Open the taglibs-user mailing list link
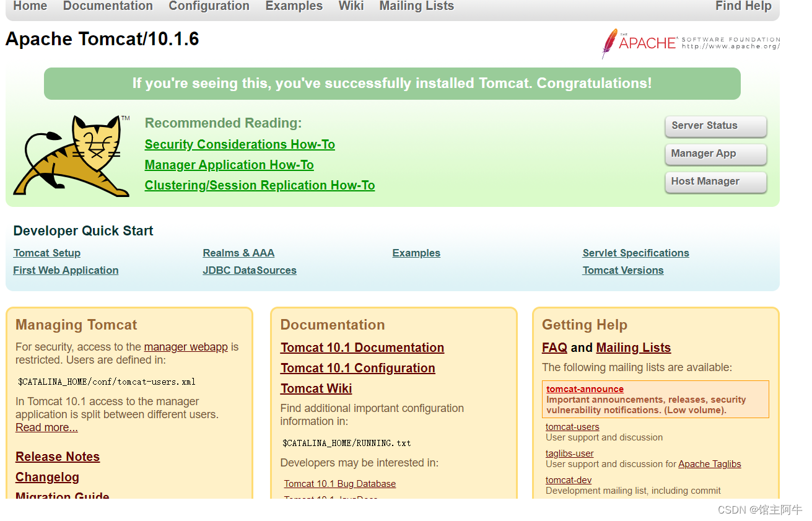 point(570,453)
